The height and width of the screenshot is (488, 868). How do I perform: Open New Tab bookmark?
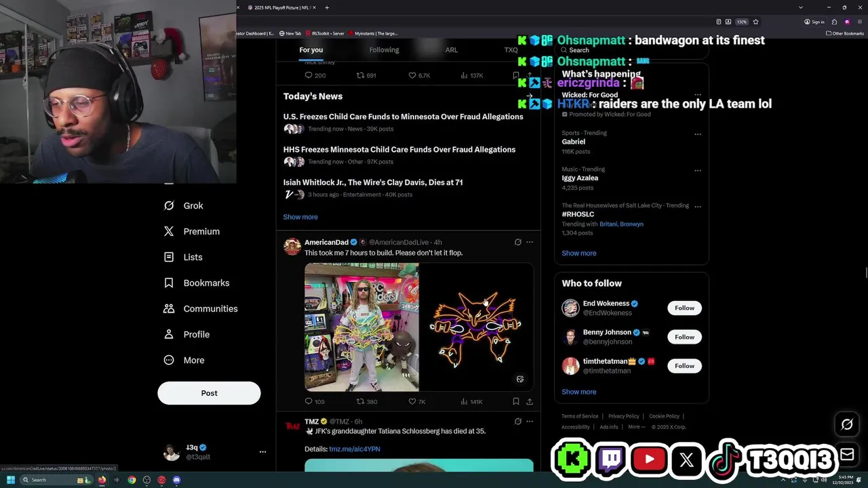coord(290,33)
